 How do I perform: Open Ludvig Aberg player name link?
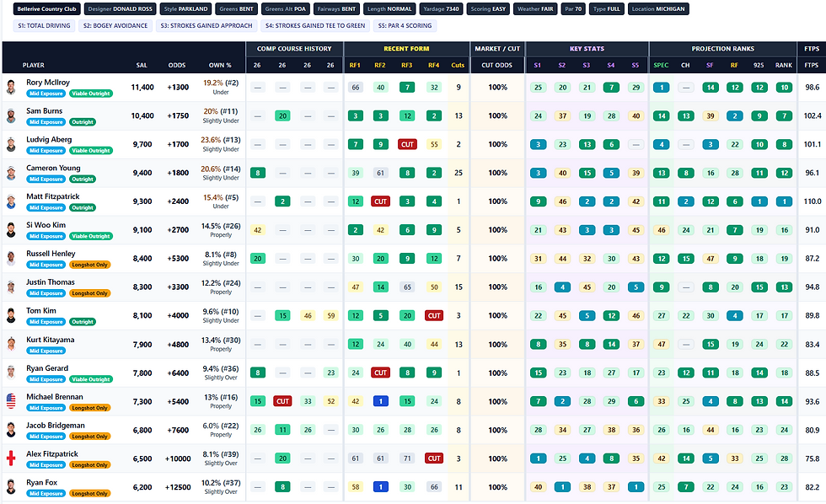(49, 139)
